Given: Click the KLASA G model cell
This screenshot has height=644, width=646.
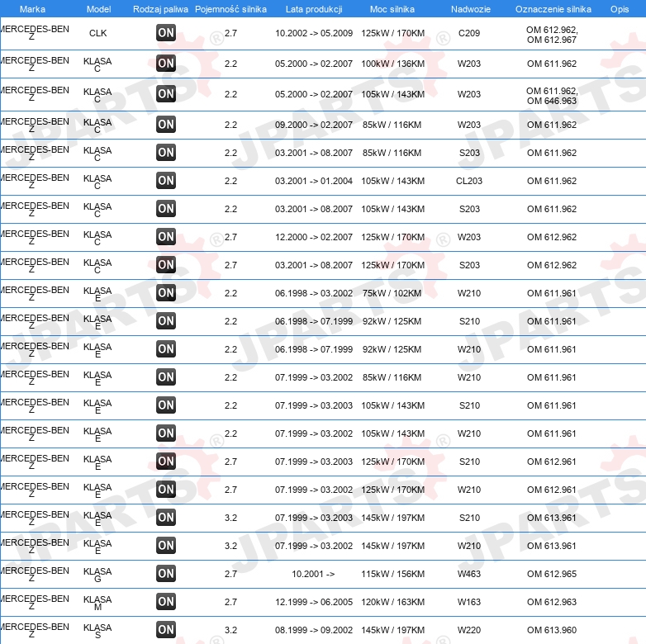Looking at the screenshot, I should (x=97, y=575).
